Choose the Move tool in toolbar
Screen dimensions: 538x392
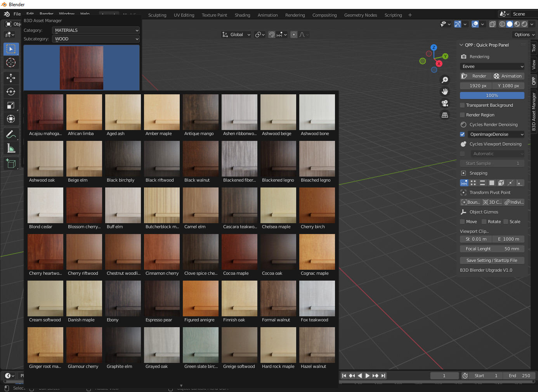(x=11, y=78)
